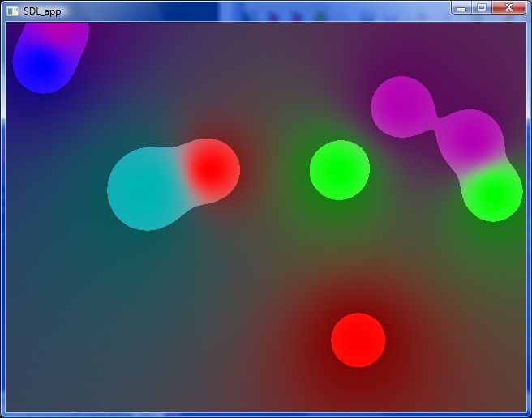Click the SDL_app title text

[x=42, y=11]
